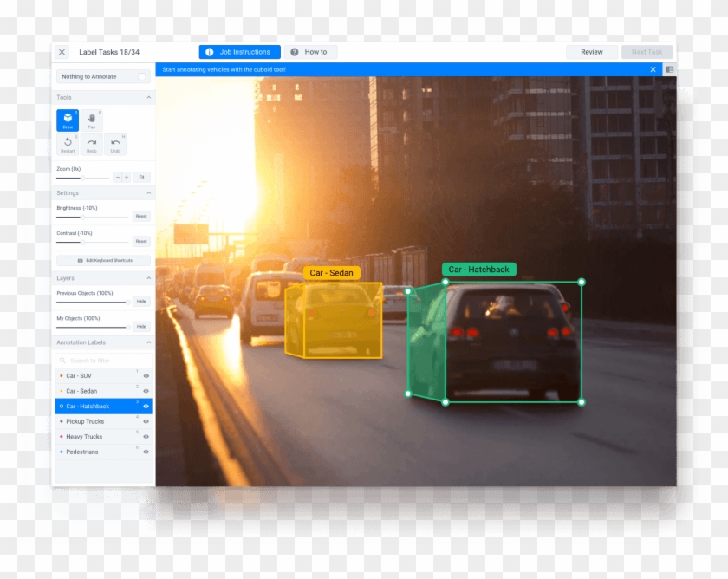This screenshot has width=728, height=579.
Task: Zoom out with the minus button
Action: point(118,177)
